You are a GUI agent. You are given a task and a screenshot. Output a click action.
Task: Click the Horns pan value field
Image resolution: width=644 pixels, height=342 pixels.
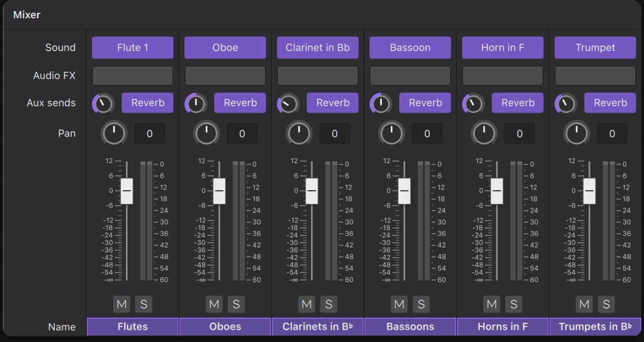(520, 133)
